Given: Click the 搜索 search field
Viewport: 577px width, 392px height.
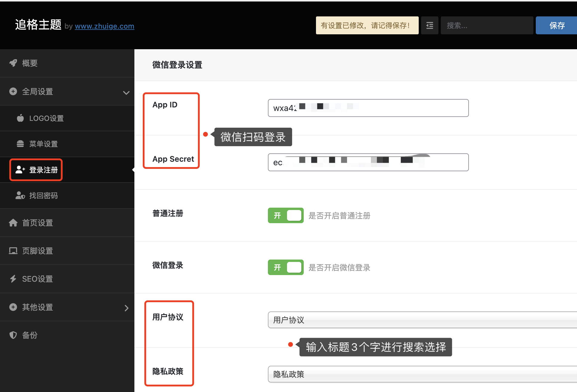Looking at the screenshot, I should (487, 25).
